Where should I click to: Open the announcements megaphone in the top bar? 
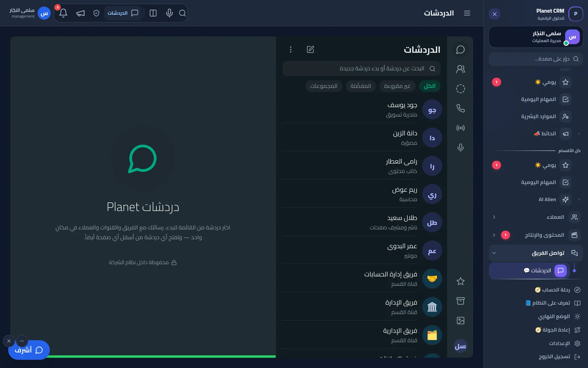80,13
